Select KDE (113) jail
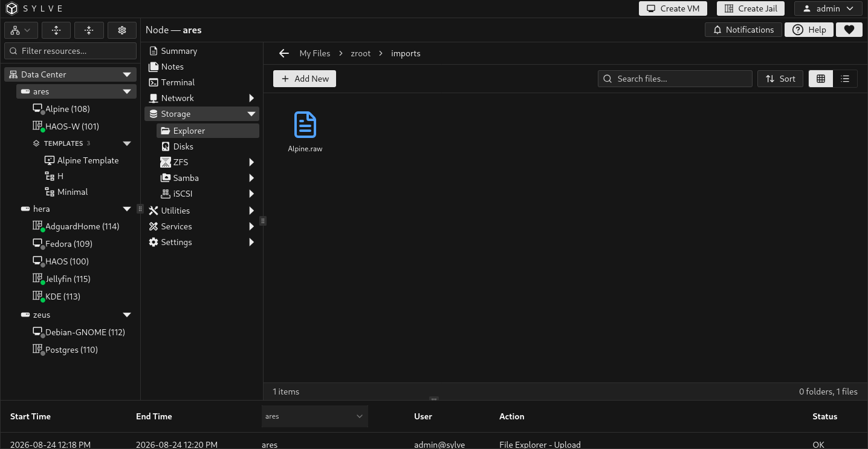The width and height of the screenshot is (868, 449). coord(62,297)
